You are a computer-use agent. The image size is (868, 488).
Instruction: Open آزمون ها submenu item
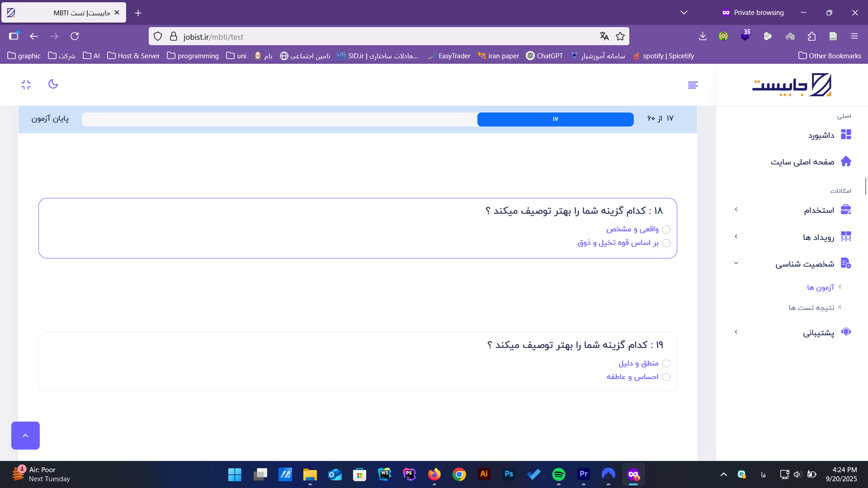pyautogui.click(x=820, y=287)
